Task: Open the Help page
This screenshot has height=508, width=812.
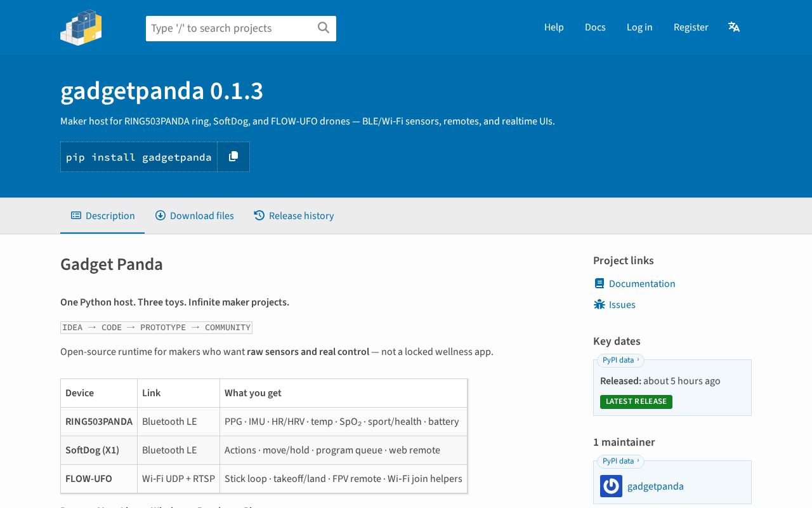Action: point(554,27)
